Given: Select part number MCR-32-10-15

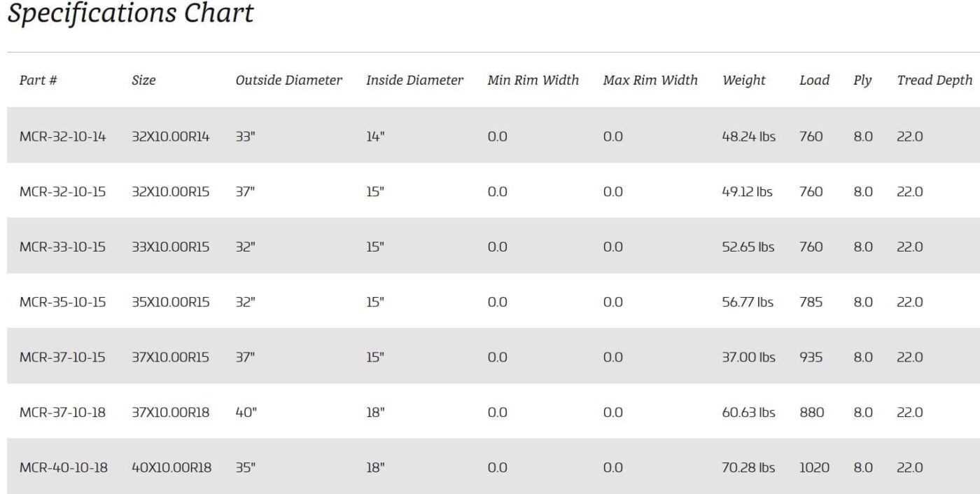Looking at the screenshot, I should coord(63,191).
